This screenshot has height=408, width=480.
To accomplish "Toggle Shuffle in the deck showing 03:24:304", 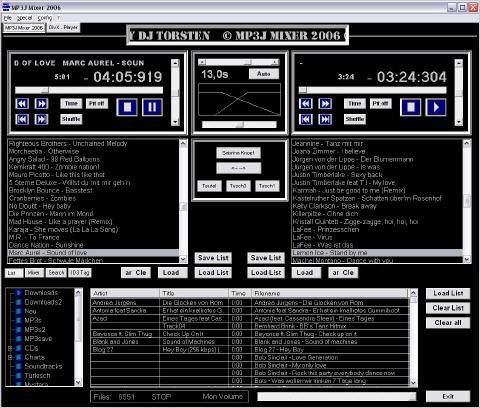I will tap(355, 119).
